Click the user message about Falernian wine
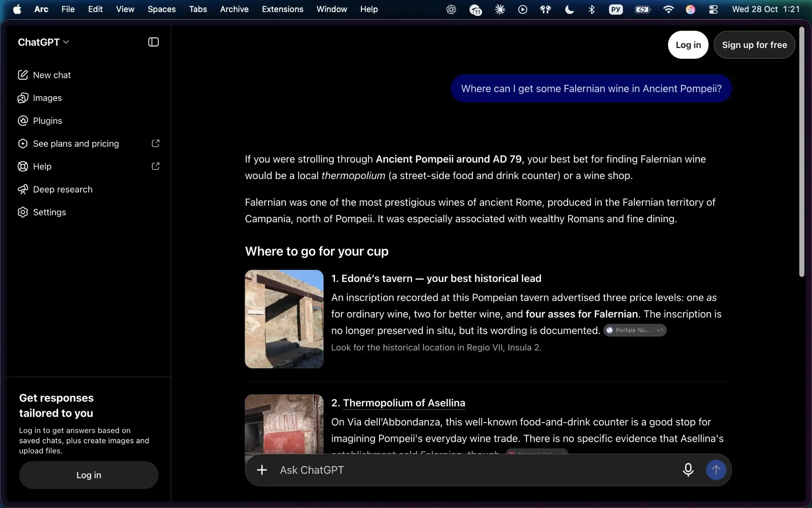 tap(591, 89)
